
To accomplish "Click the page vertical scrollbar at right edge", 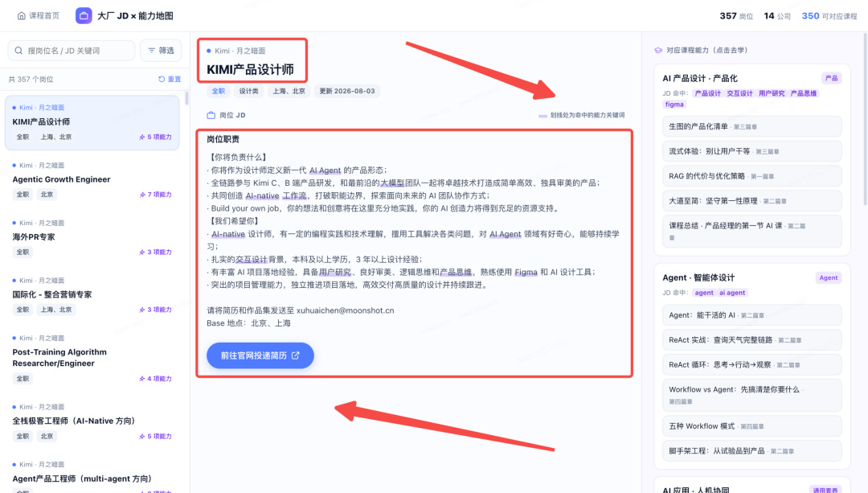I will tap(865, 119).
